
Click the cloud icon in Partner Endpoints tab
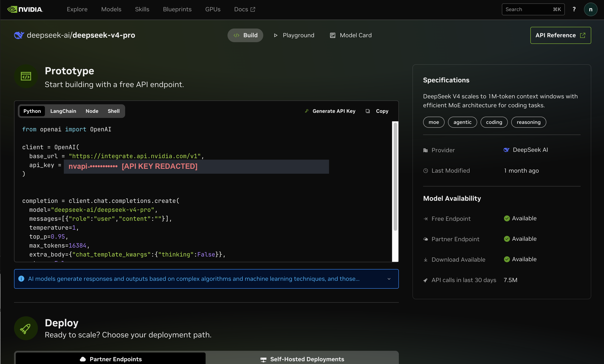tap(83, 359)
